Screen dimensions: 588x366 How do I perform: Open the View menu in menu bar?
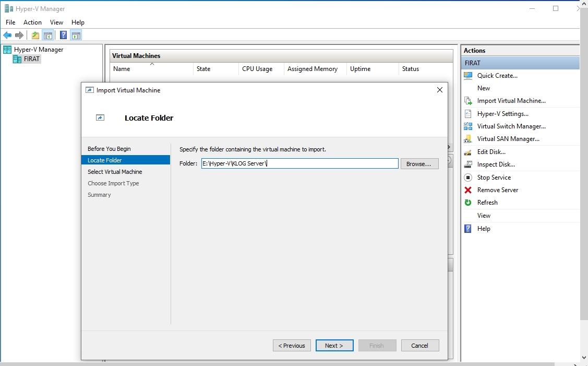point(57,22)
